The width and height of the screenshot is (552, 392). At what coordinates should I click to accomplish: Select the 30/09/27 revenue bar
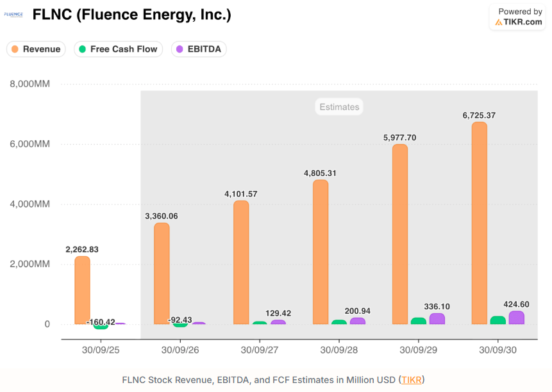241,262
